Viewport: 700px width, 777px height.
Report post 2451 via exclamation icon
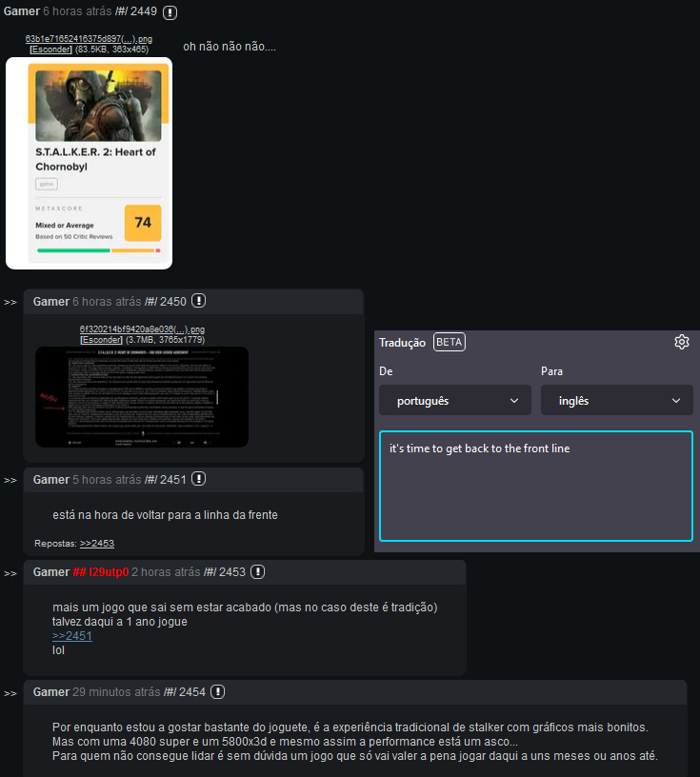point(199,479)
